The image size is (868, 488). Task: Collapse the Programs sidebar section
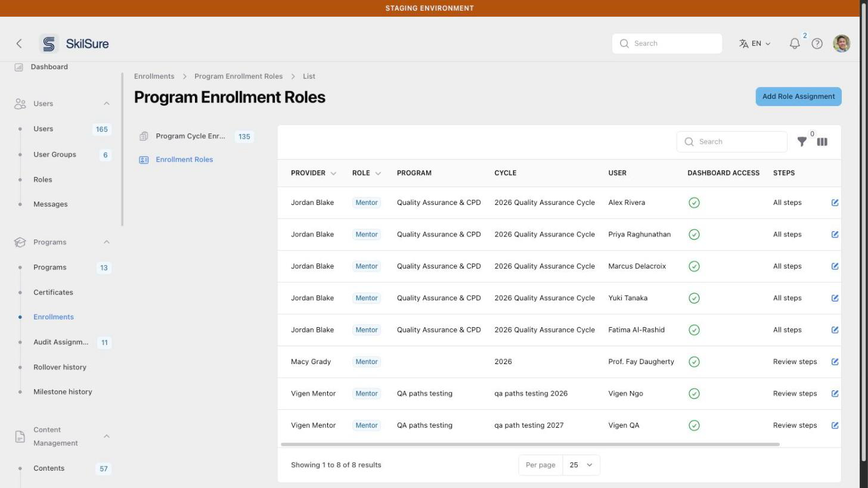click(x=107, y=242)
